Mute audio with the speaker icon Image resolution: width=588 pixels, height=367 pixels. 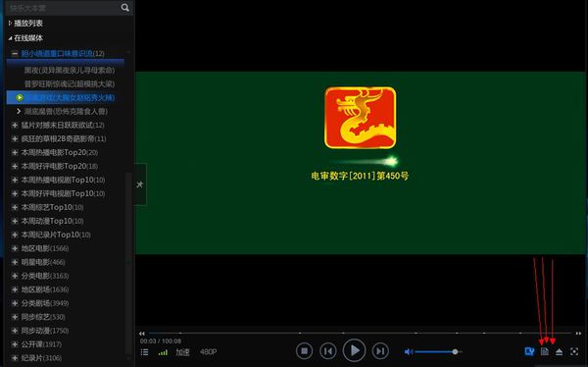coord(409,352)
